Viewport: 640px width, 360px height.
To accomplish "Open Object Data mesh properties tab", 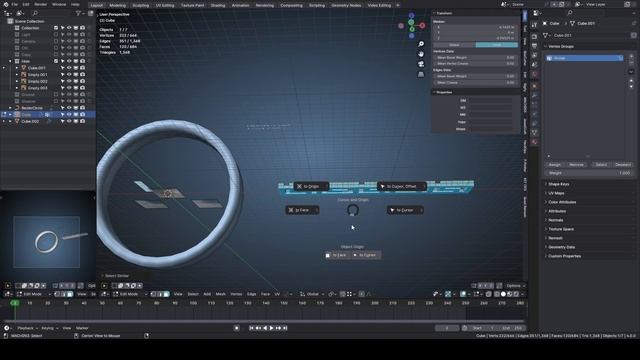I will coord(534,133).
